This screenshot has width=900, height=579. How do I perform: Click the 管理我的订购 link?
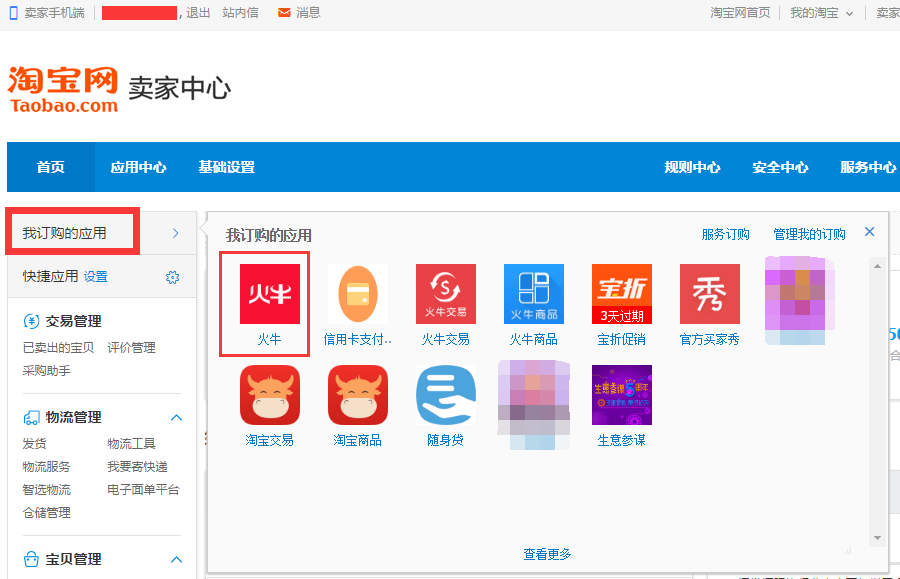pyautogui.click(x=809, y=234)
